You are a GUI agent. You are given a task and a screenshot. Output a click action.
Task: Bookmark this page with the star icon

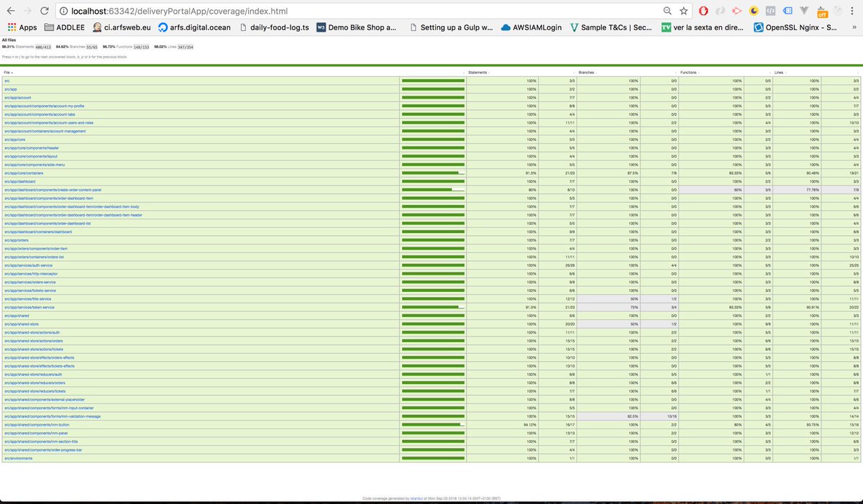pyautogui.click(x=684, y=11)
